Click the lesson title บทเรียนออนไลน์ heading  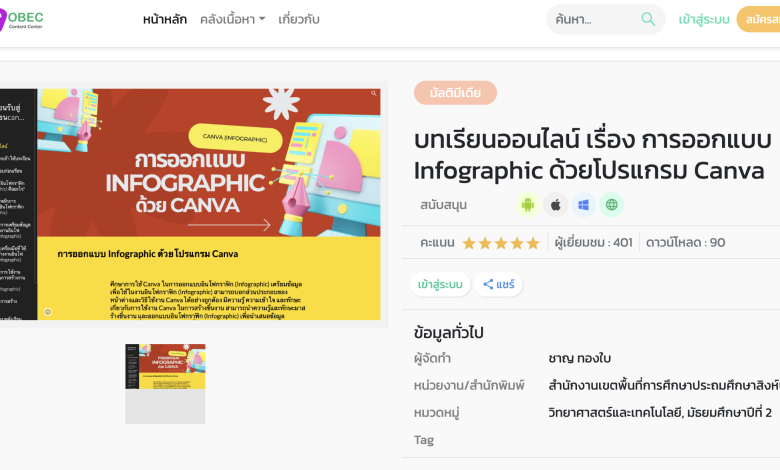592,155
